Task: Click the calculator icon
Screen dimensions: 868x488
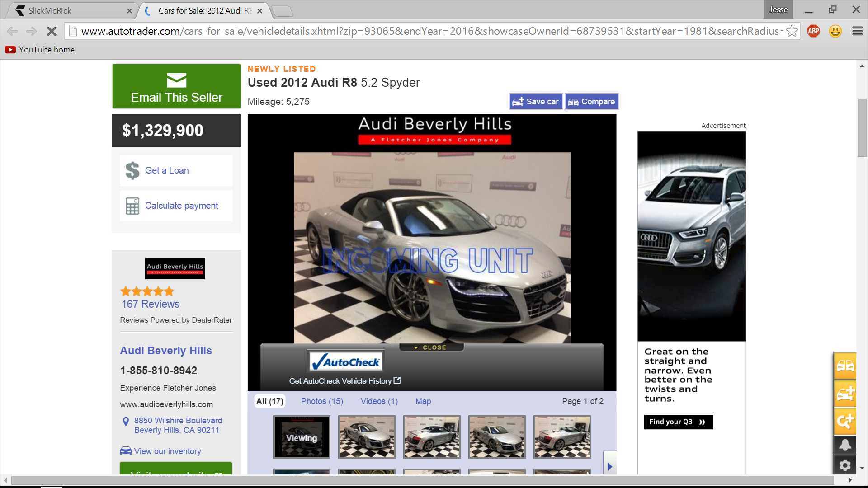Action: (132, 206)
